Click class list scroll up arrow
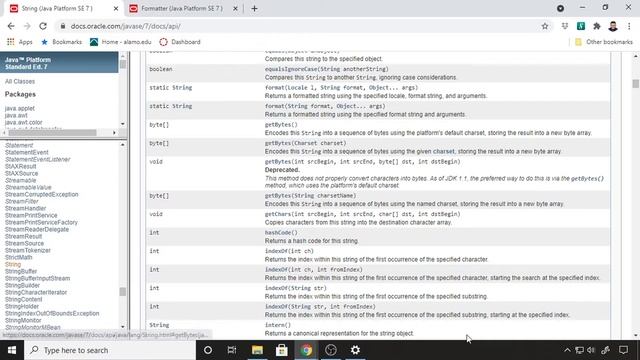The image size is (640, 360). (122, 145)
